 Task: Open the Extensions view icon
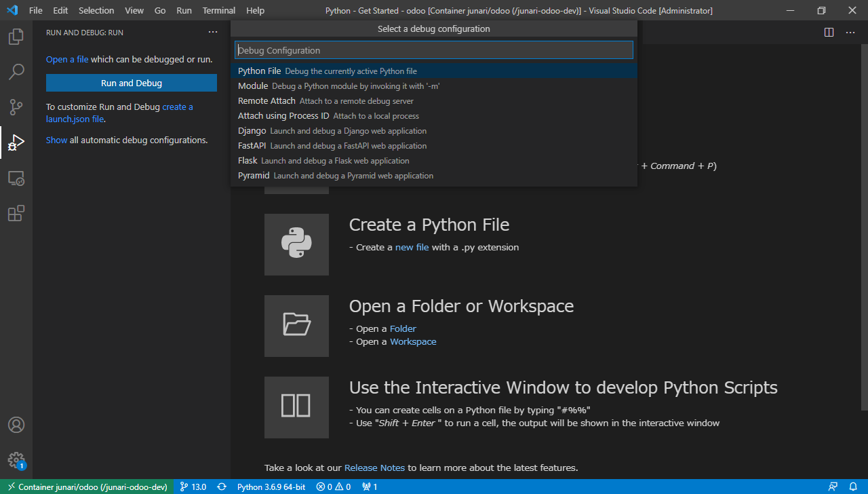pos(16,214)
